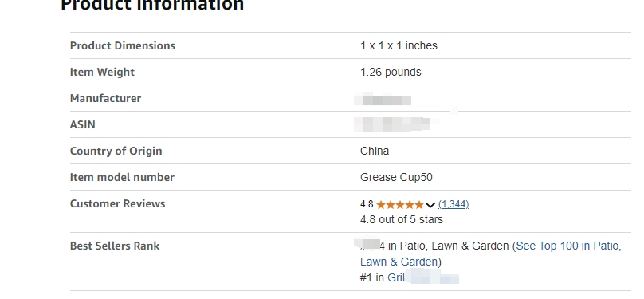Select the China country value
Viewport: 644px width, 299px height.
375,151
